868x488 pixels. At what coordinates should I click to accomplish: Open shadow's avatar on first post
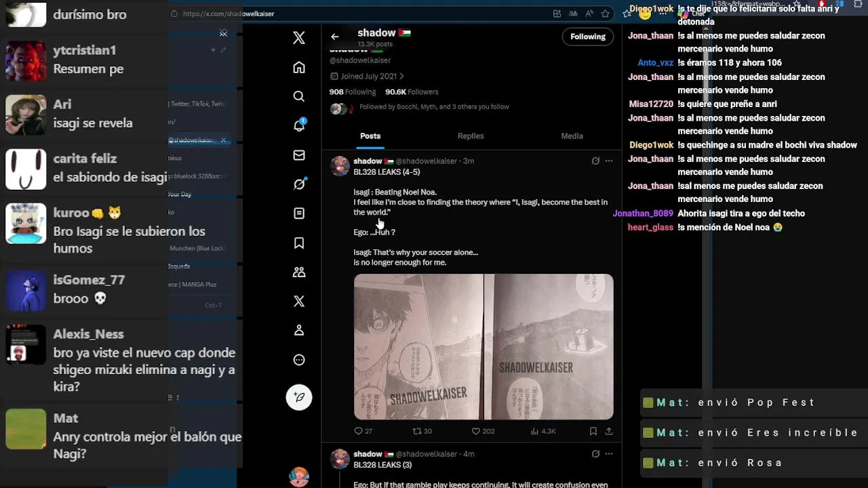[340, 166]
